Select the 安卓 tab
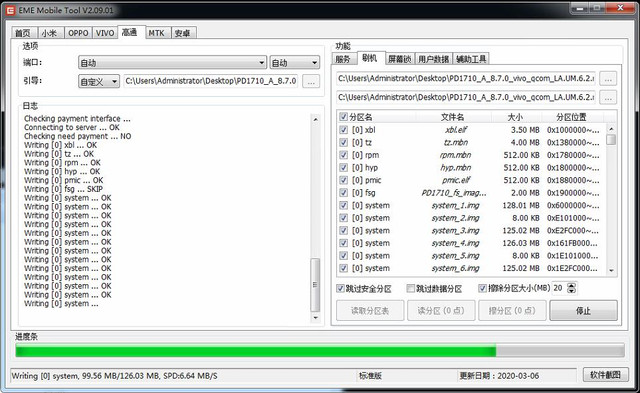The width and height of the screenshot is (640, 393). click(x=183, y=33)
